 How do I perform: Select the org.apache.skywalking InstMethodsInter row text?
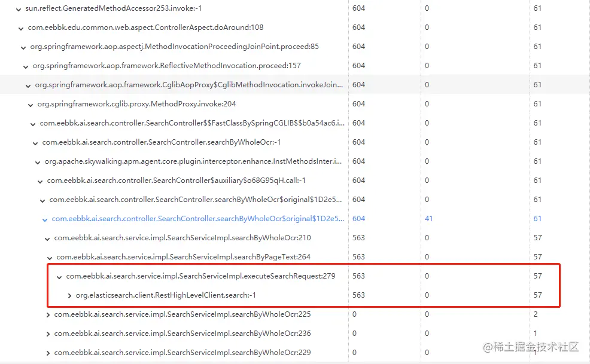[193, 161]
